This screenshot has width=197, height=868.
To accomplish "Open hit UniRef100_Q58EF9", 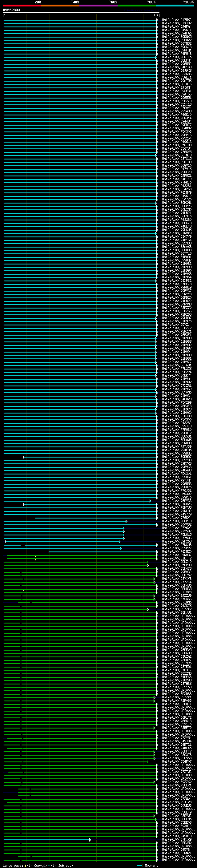I will pyautogui.click(x=177, y=813).
